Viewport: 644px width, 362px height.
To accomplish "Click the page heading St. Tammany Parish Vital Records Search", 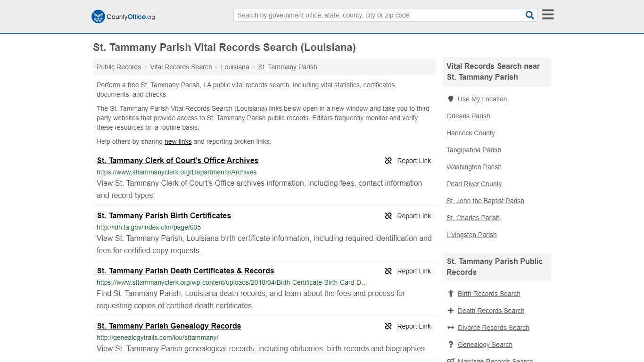I will click(x=224, y=48).
